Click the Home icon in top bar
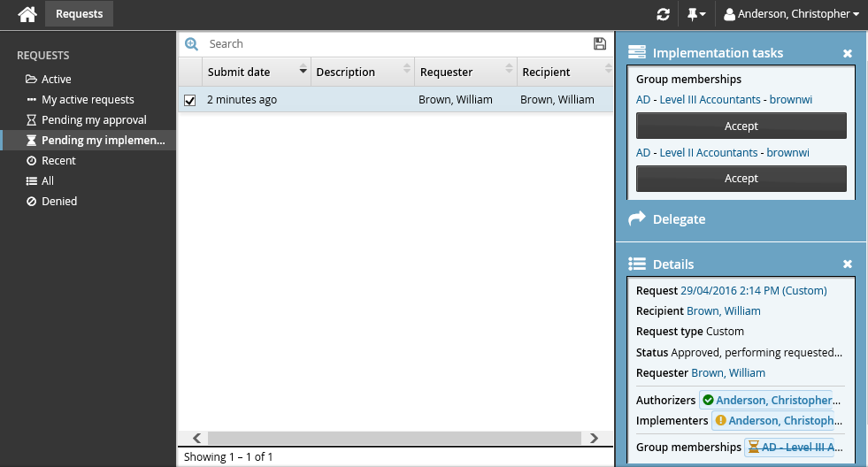This screenshot has width=868, height=467. (28, 14)
